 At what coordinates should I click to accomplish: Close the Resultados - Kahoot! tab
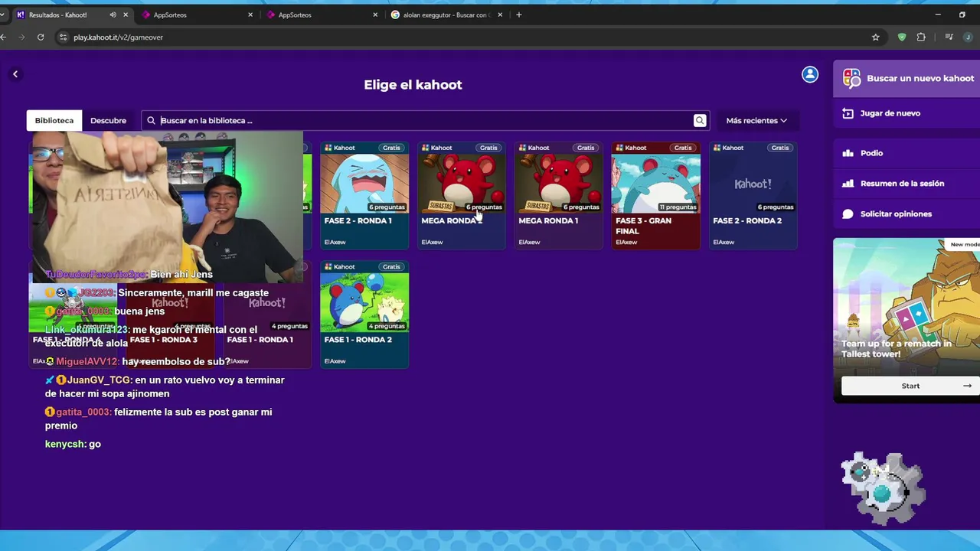pos(126,15)
